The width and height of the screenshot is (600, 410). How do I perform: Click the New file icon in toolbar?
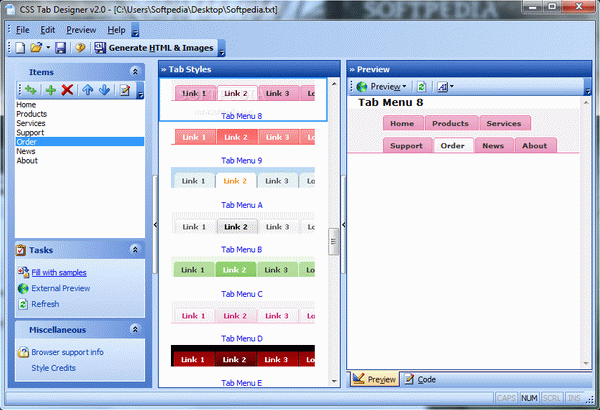click(x=20, y=48)
